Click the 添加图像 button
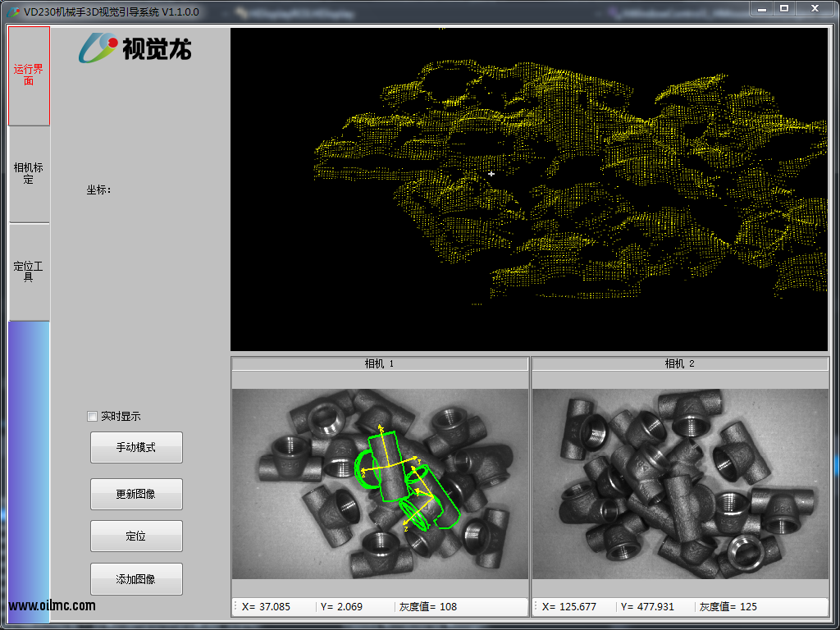The image size is (840, 630). (136, 579)
